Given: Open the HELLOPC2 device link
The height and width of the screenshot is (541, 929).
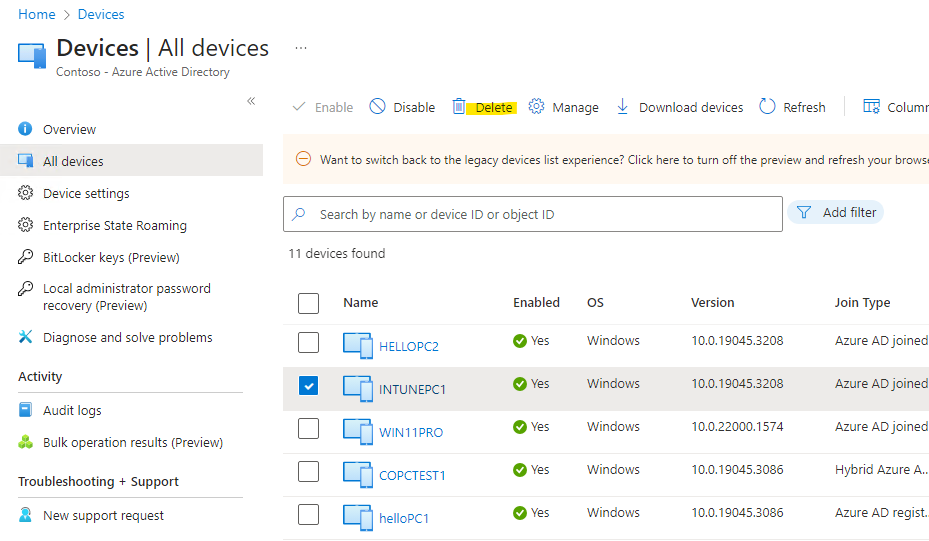Looking at the screenshot, I should [x=409, y=346].
